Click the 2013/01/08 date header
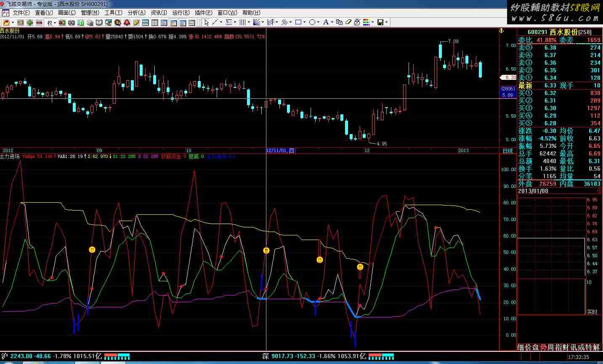The width and height of the screenshot is (603, 364). pyautogui.click(x=533, y=190)
